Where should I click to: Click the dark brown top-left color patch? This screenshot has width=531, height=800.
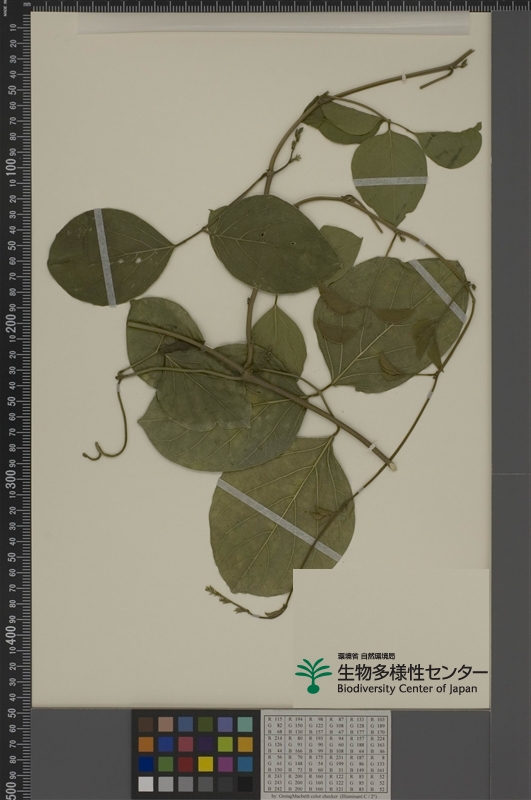146,724
